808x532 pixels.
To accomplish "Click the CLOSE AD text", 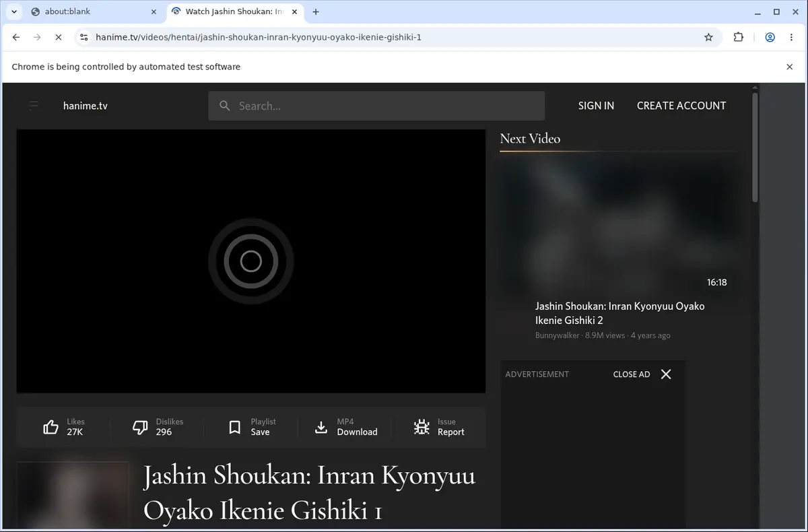I will (x=632, y=374).
